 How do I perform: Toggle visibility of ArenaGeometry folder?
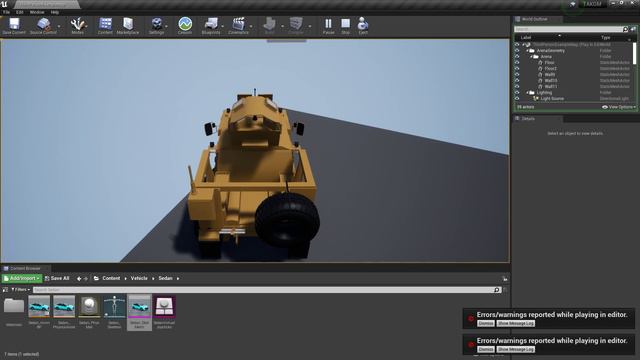tap(517, 51)
